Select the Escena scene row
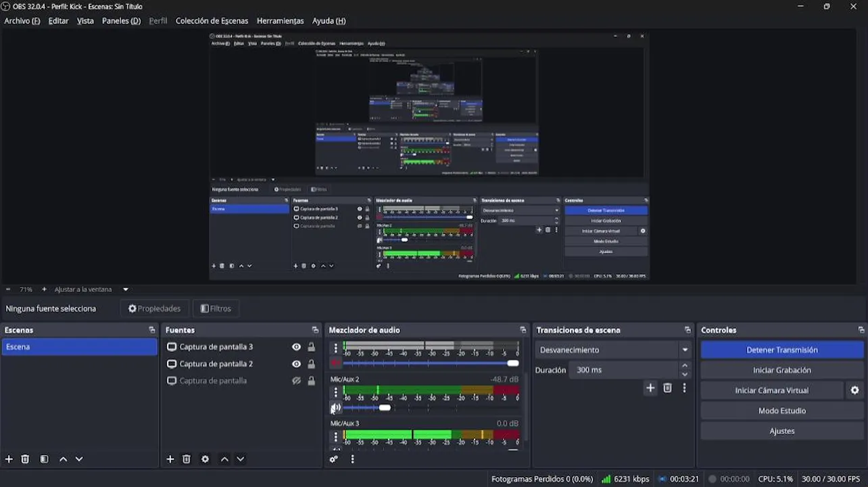 click(x=79, y=347)
